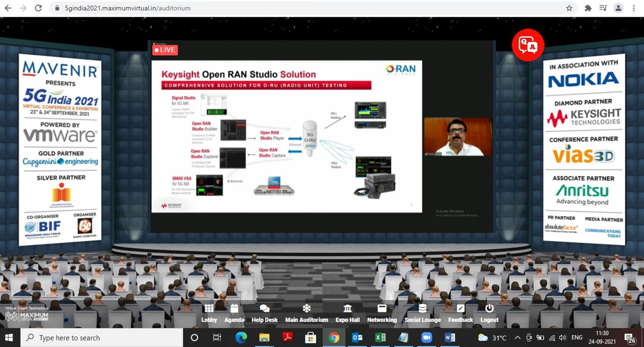Open Adobe Acrobat from the taskbar

(x=287, y=338)
